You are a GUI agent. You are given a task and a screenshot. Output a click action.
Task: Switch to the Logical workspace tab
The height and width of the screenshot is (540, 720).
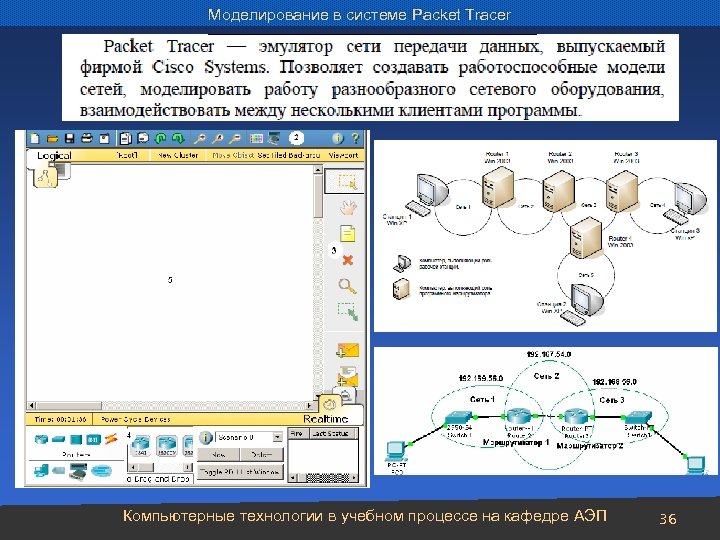pyautogui.click(x=54, y=156)
